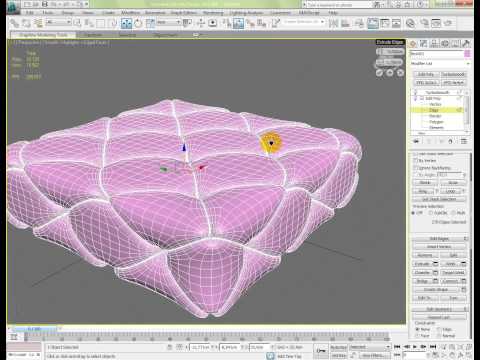
Task: Click the Edit Poly modifier button
Action: pos(426,74)
